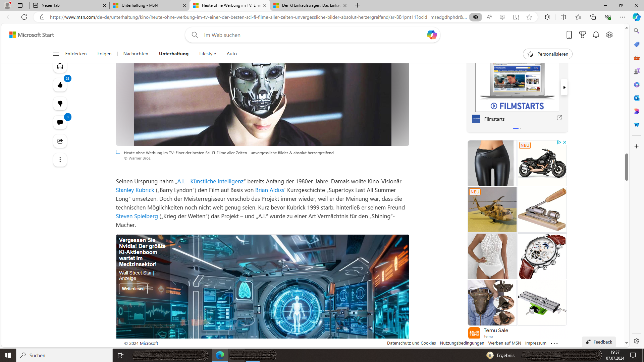Open the Stanley Kubrick link
The width and height of the screenshot is (644, 362).
135,190
